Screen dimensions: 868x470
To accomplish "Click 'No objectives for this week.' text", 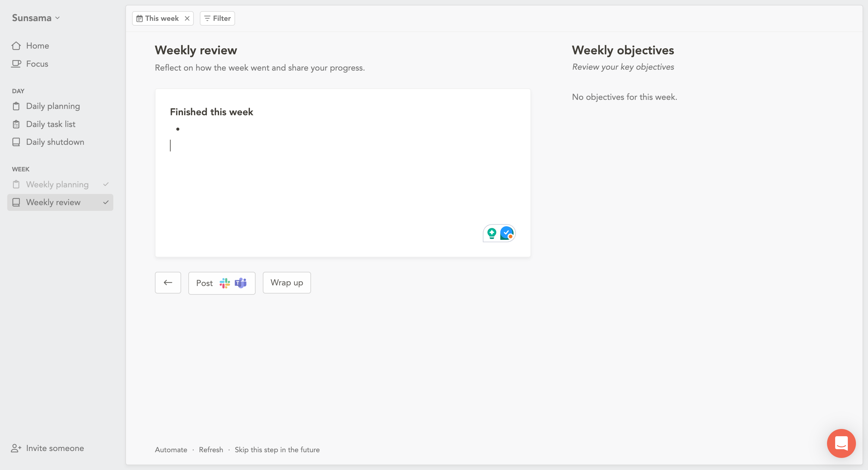I will (x=624, y=97).
